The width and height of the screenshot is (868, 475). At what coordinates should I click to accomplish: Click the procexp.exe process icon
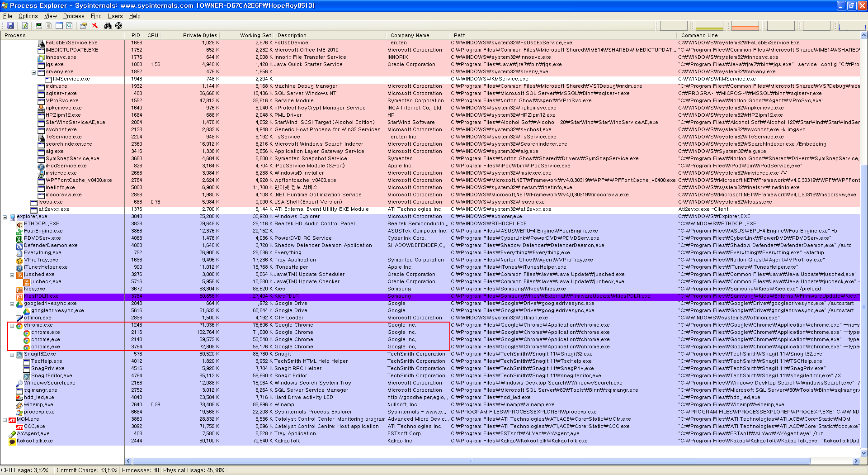pyautogui.click(x=19, y=412)
